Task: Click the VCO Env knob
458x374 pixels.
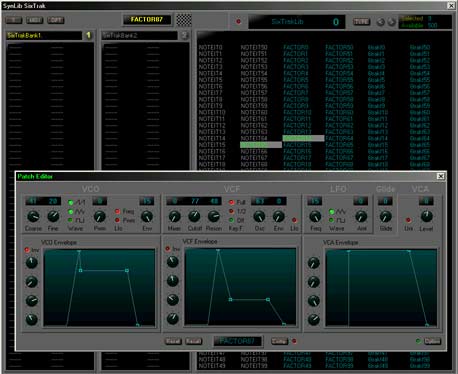Action: tap(147, 217)
